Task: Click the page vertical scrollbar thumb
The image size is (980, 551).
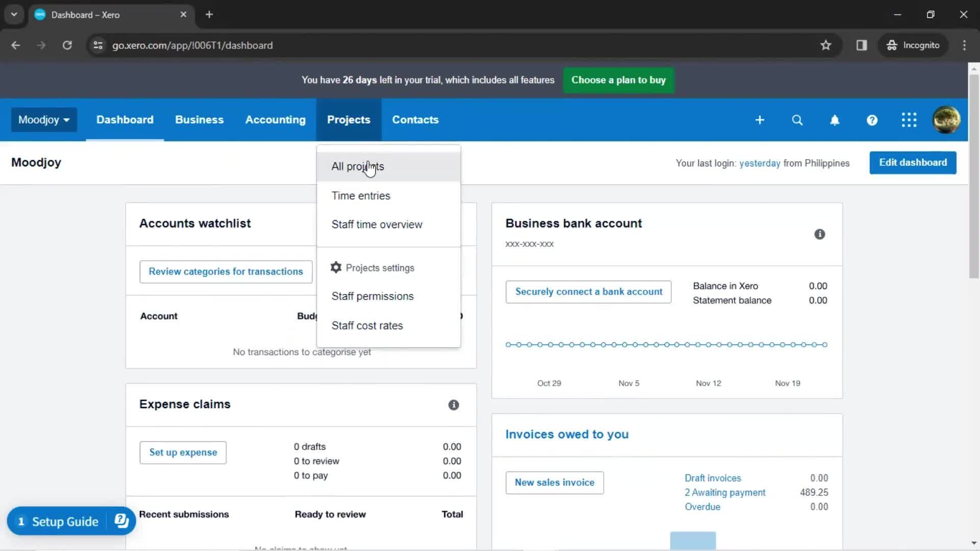Action: pyautogui.click(x=974, y=176)
